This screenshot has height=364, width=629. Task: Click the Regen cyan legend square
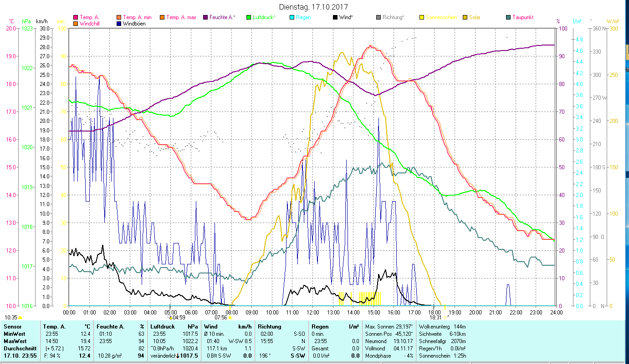pyautogui.click(x=291, y=17)
